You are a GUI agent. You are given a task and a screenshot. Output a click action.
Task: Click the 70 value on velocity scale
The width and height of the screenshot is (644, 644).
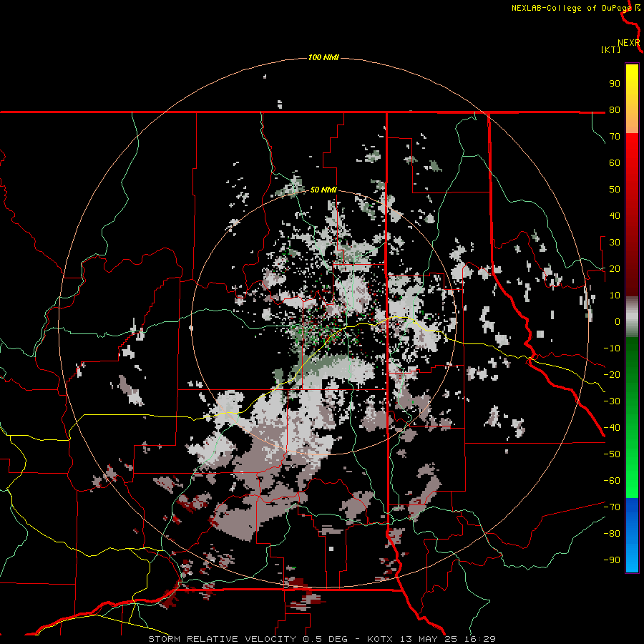click(x=615, y=137)
